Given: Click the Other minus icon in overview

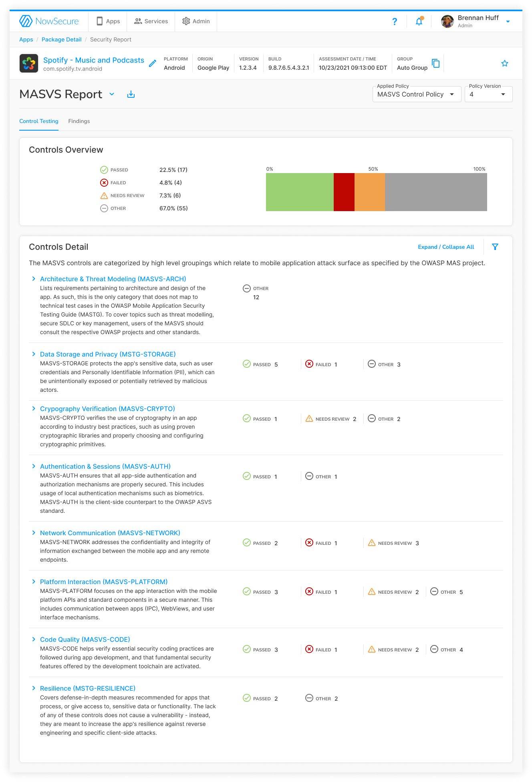Looking at the screenshot, I should coord(104,208).
